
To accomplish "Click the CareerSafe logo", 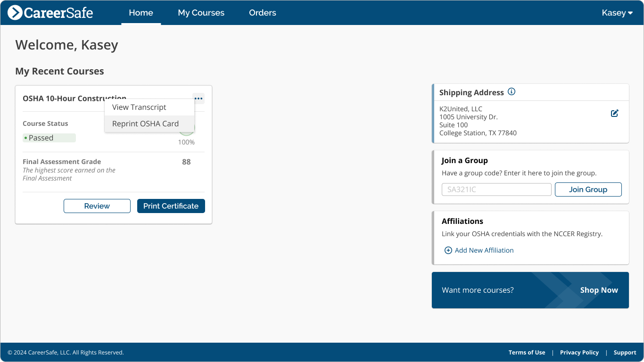I will [50, 12].
